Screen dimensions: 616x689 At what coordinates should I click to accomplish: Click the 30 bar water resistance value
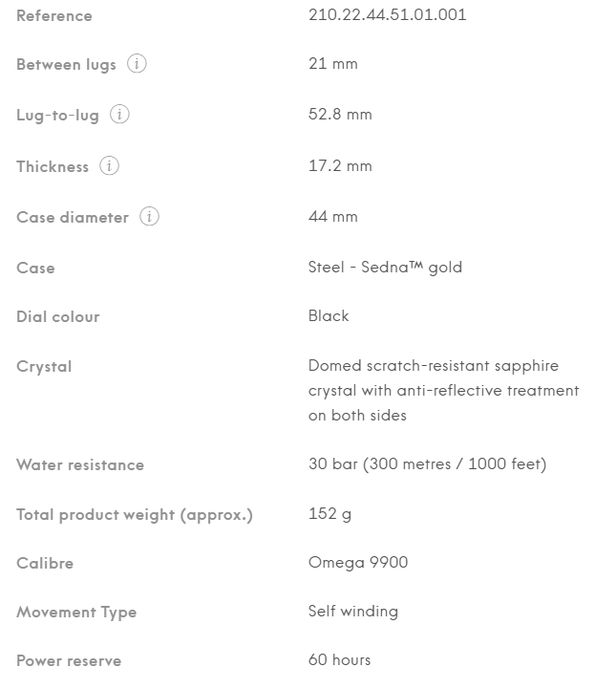click(427, 464)
